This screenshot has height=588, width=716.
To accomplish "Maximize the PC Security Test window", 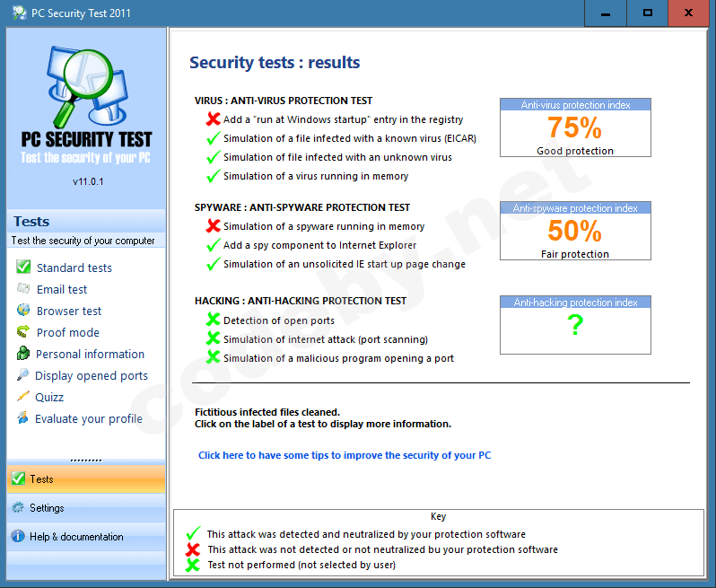I will 647,13.
